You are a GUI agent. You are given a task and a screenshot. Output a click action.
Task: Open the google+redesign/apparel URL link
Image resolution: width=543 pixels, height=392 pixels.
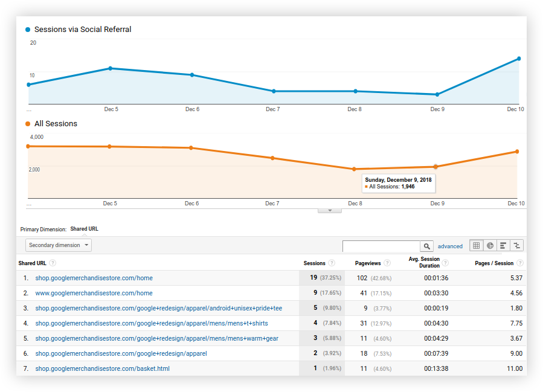(x=121, y=353)
